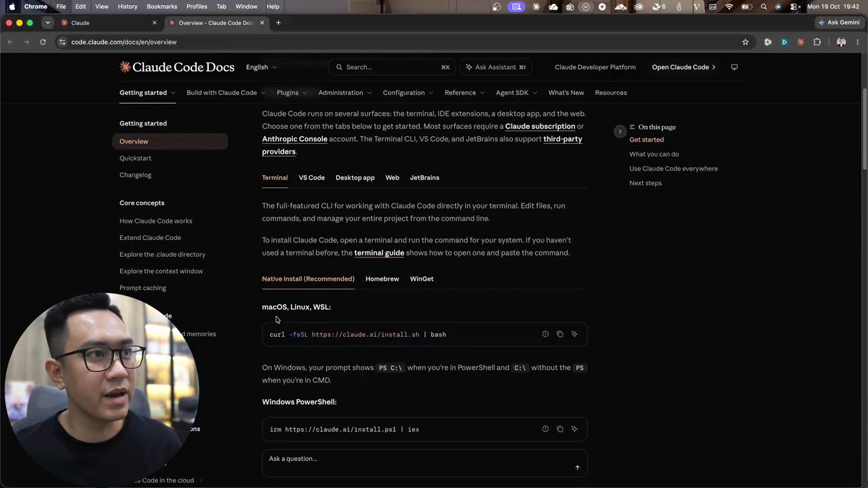Screen dimensions: 868x488
Task: Open Chrome profile avatar
Action: [841, 42]
